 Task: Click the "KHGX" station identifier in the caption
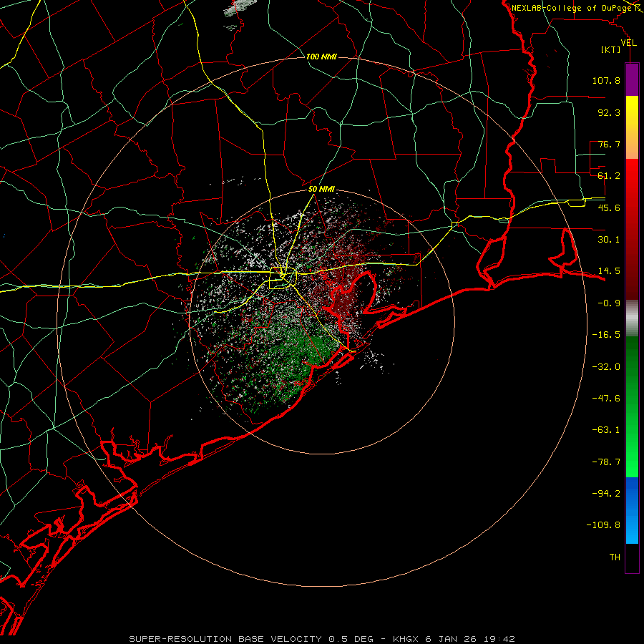point(406,639)
